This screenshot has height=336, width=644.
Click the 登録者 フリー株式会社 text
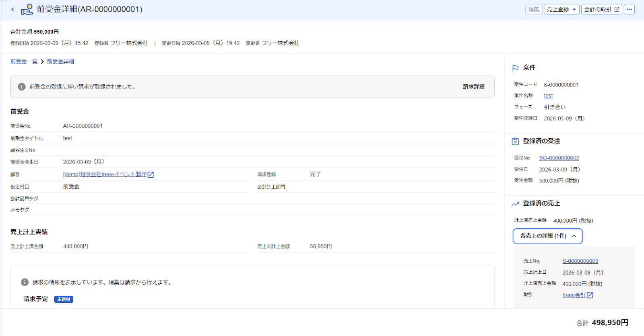[121, 43]
